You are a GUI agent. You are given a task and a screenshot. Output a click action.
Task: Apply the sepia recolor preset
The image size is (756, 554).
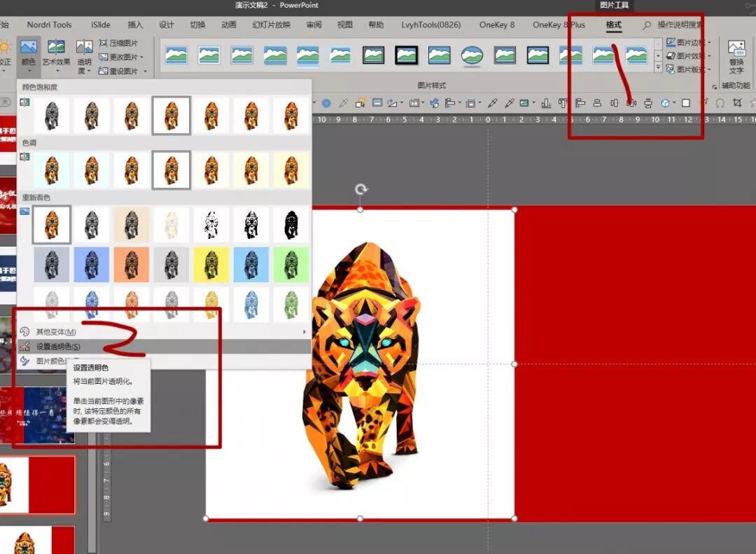pos(131,224)
